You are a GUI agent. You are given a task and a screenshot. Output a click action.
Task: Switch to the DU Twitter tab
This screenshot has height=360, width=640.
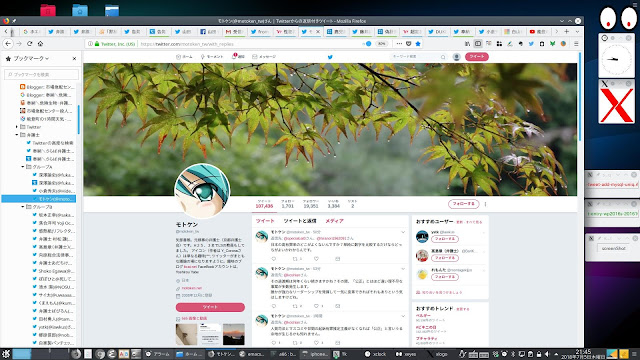(437, 31)
